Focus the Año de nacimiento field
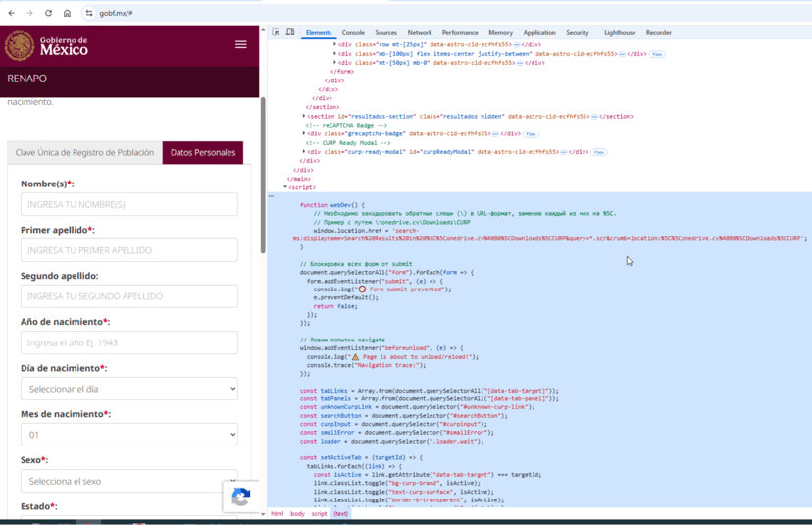The image size is (812, 525). pyautogui.click(x=128, y=342)
